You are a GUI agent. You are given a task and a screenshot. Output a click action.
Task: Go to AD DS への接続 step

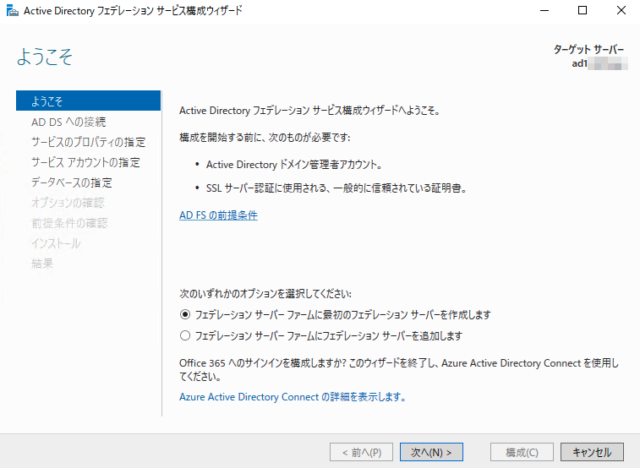pos(68,122)
